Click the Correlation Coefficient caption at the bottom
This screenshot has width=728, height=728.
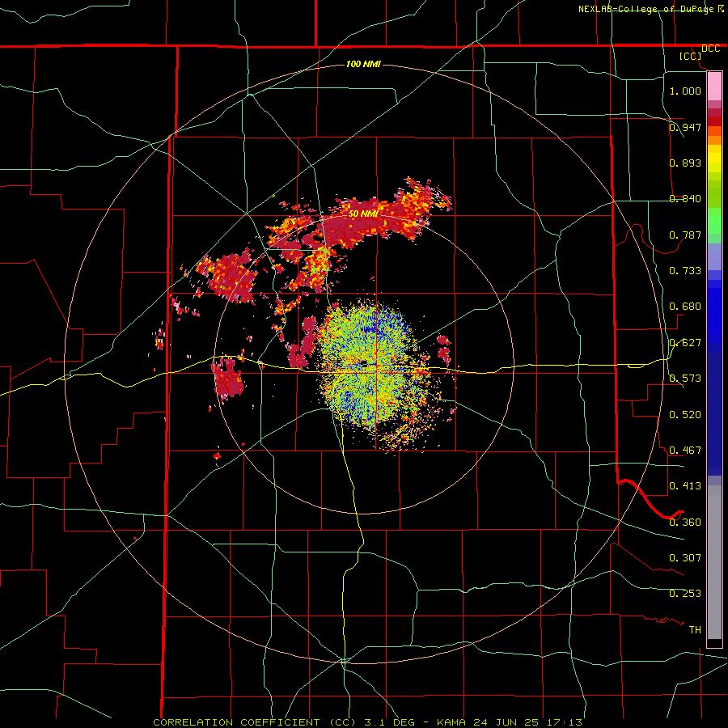[x=367, y=722]
